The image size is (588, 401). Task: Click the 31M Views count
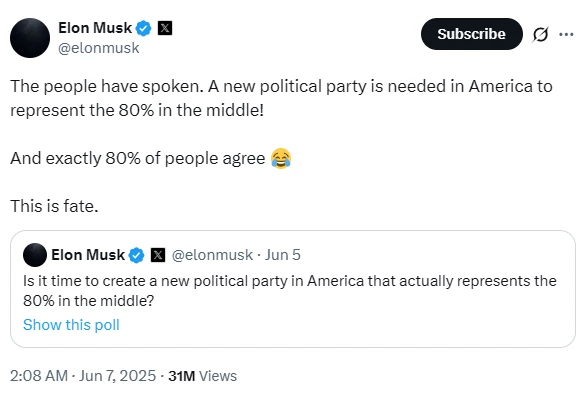202,376
